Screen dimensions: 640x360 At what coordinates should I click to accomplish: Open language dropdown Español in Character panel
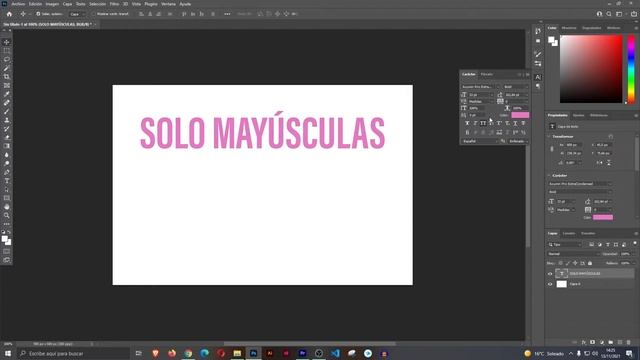coord(480,141)
